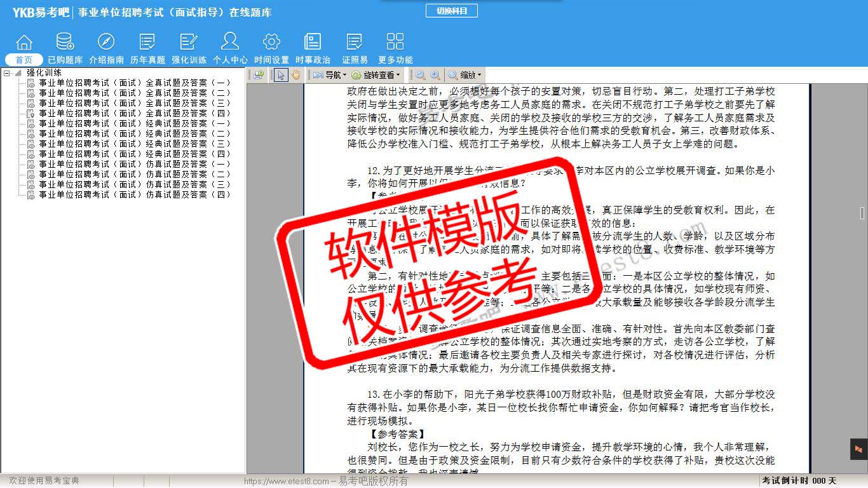Open 时事政治 current affairs section

point(313,48)
